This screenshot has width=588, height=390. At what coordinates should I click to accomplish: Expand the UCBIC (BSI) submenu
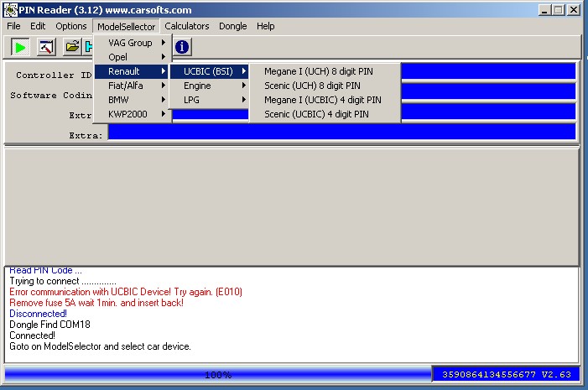click(x=209, y=71)
